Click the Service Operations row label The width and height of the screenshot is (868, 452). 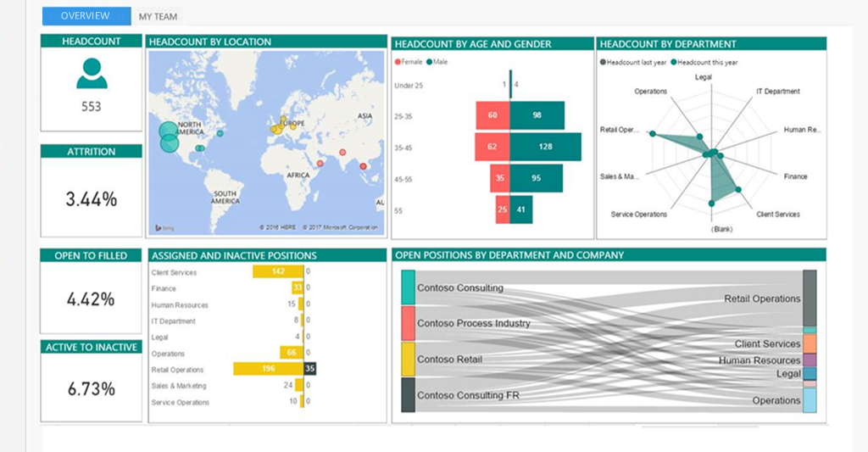pyautogui.click(x=181, y=403)
